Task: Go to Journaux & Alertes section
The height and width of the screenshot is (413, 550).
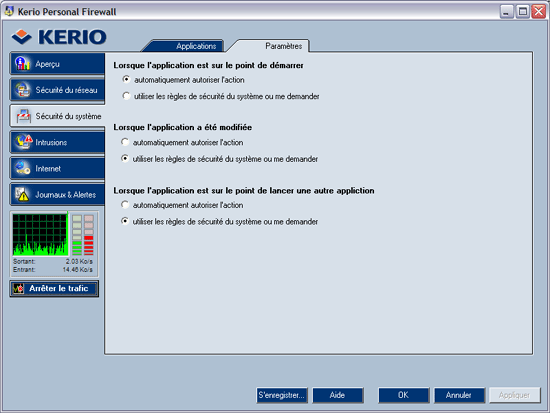Action: coord(57,194)
